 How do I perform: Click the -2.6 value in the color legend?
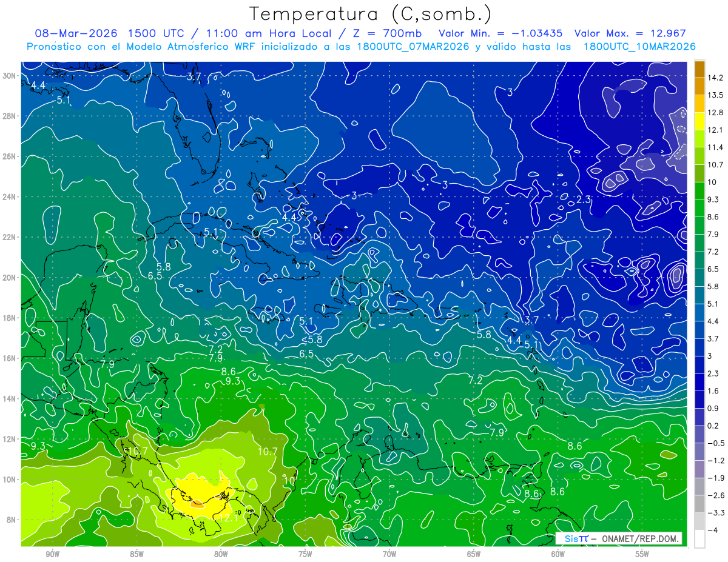[x=716, y=495]
